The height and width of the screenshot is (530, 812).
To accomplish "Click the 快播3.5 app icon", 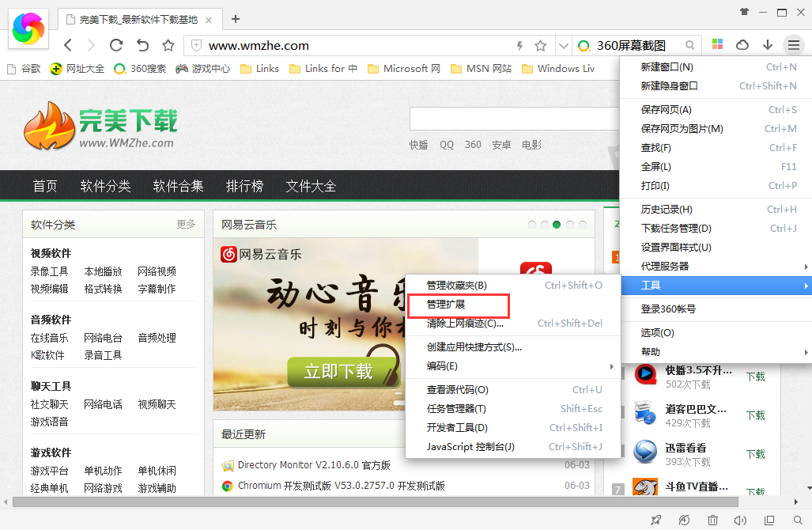I will click(645, 374).
